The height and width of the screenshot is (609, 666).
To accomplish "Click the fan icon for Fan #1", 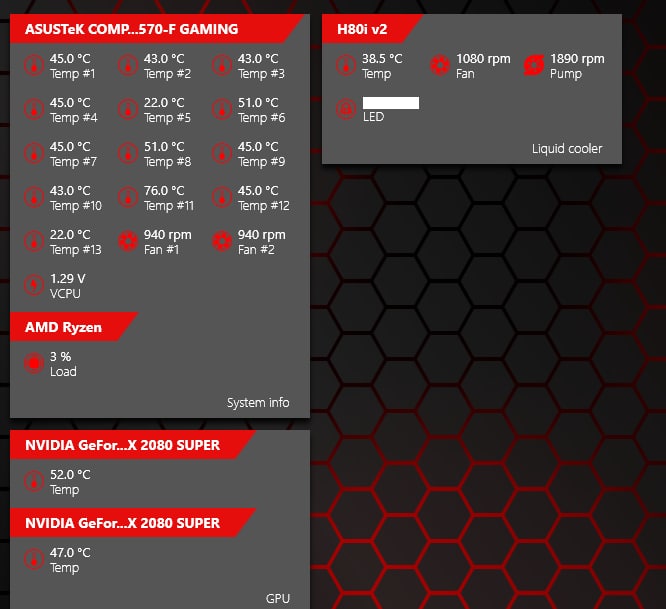I will (128, 241).
